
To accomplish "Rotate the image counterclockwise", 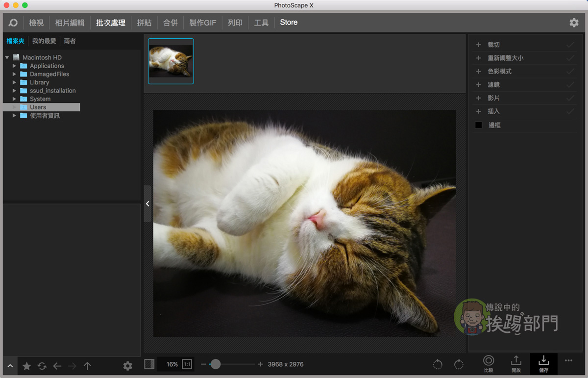I will (438, 364).
